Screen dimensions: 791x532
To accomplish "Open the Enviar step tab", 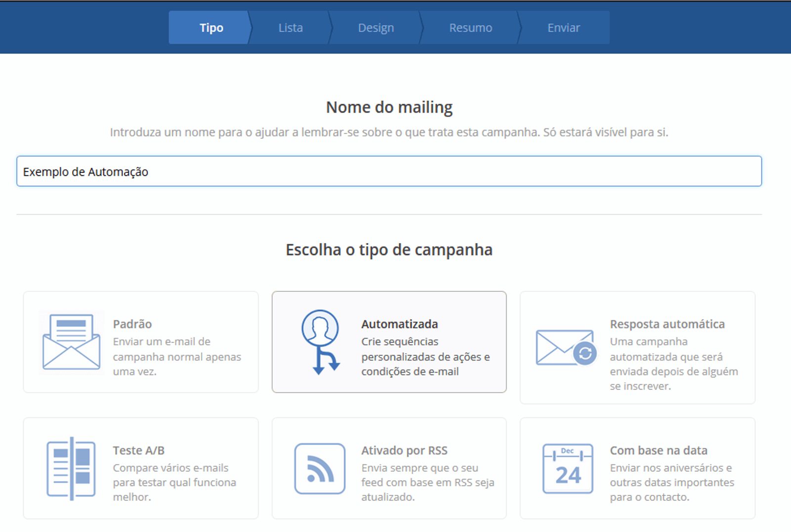I will click(563, 28).
